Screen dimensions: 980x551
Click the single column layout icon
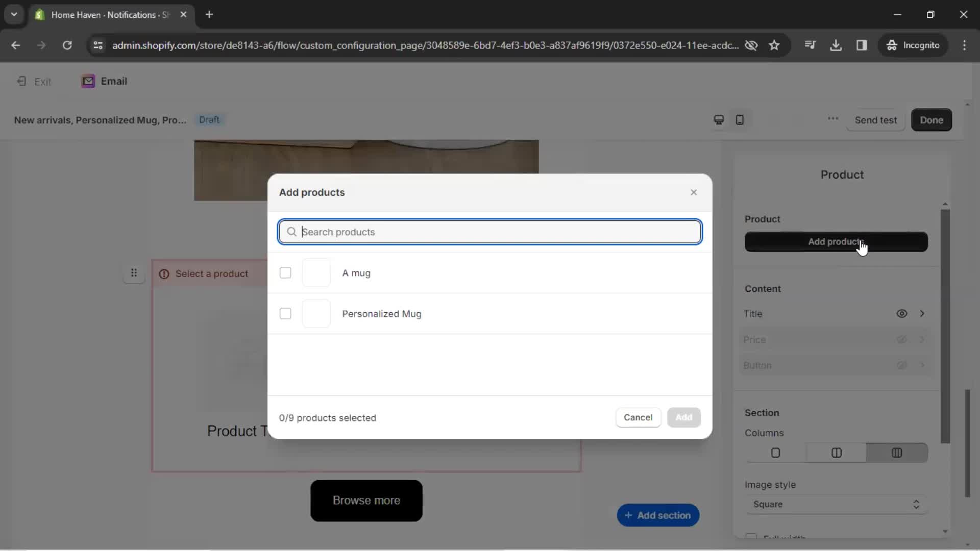775,453
